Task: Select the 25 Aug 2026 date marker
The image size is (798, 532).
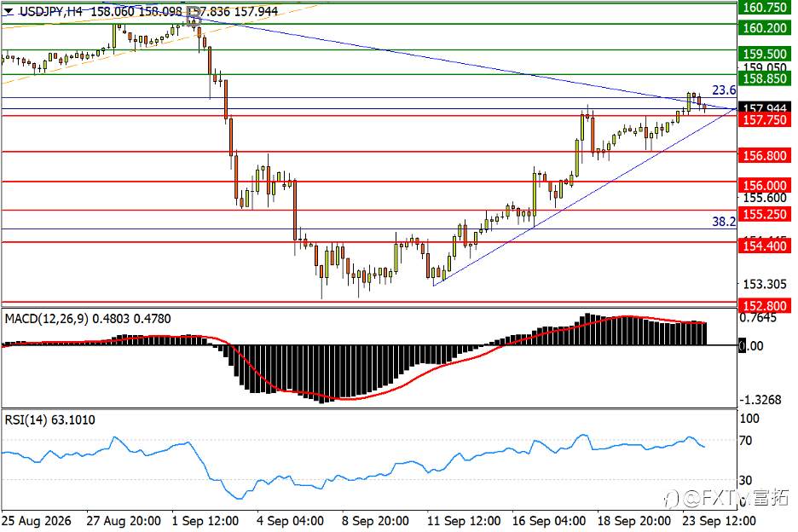Action: click(x=37, y=521)
